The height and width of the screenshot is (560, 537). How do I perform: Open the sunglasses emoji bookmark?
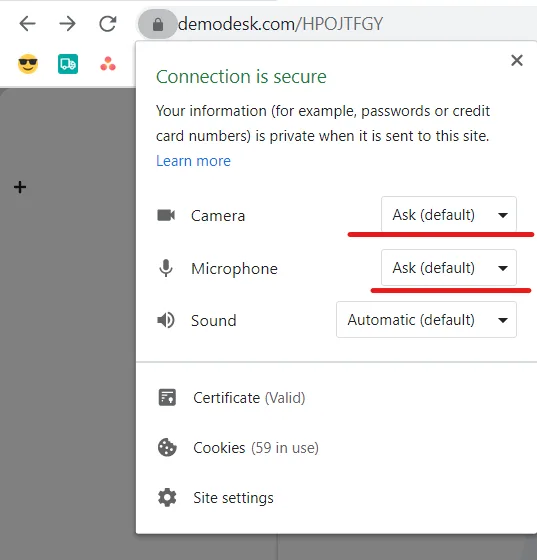[28, 64]
